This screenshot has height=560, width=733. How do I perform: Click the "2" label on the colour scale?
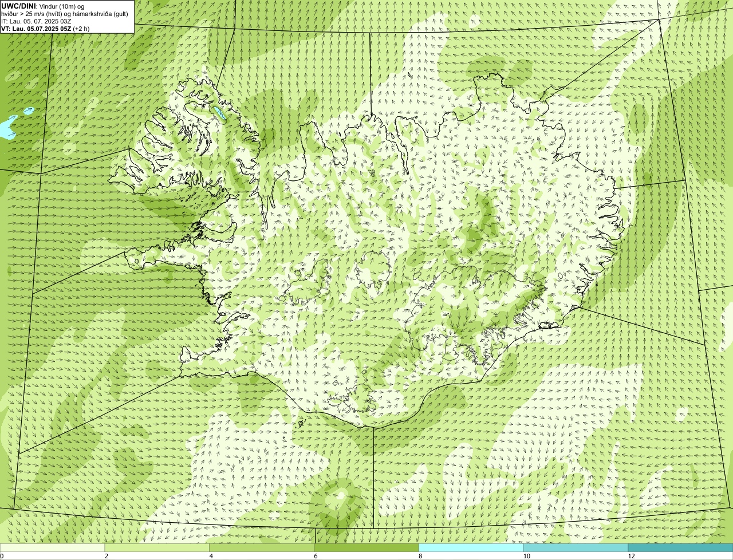(x=107, y=556)
